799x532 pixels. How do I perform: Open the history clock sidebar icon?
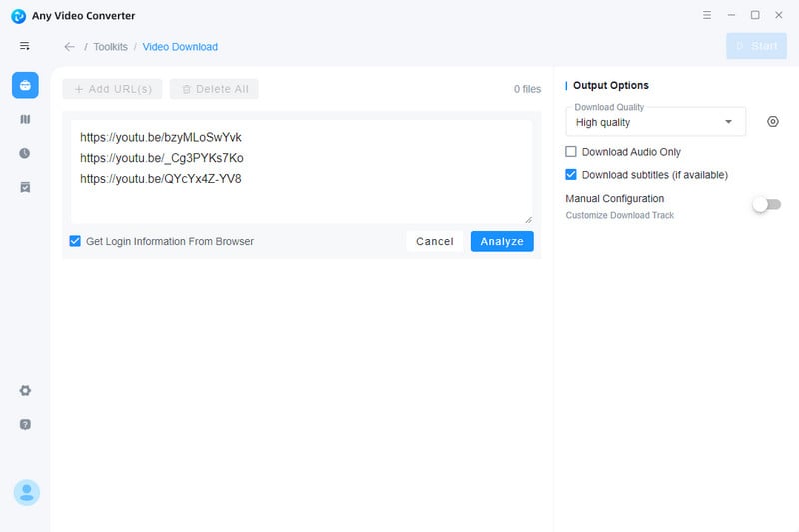tap(24, 153)
